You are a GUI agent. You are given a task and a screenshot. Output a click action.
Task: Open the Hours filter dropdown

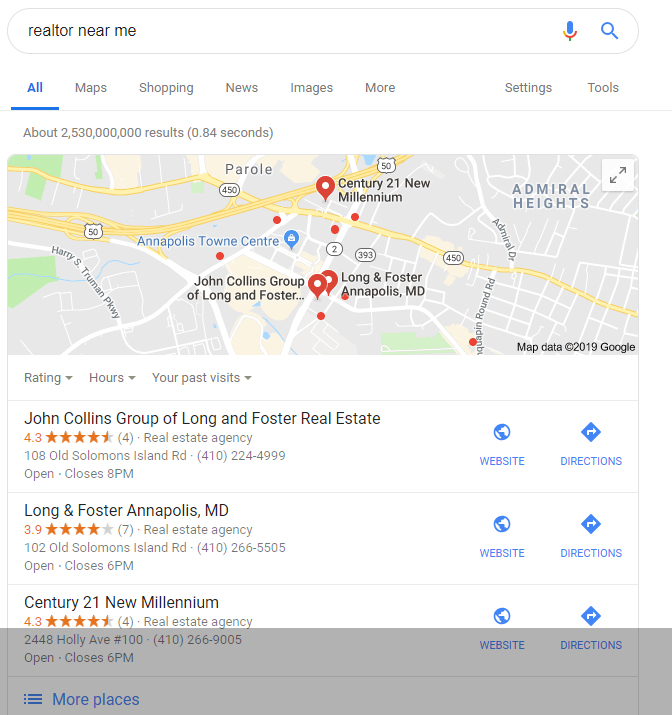pyautogui.click(x=112, y=378)
